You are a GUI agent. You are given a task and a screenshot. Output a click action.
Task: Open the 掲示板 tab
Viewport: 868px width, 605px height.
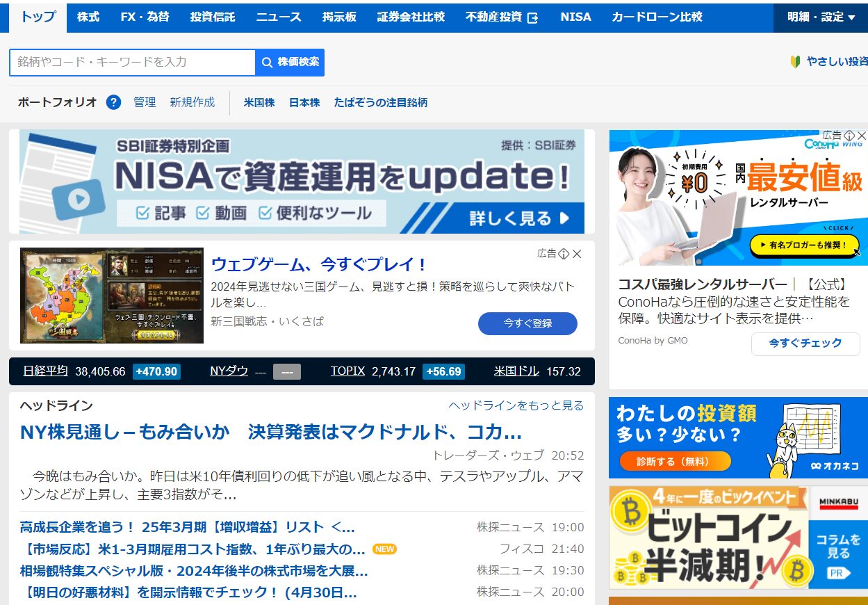point(339,17)
